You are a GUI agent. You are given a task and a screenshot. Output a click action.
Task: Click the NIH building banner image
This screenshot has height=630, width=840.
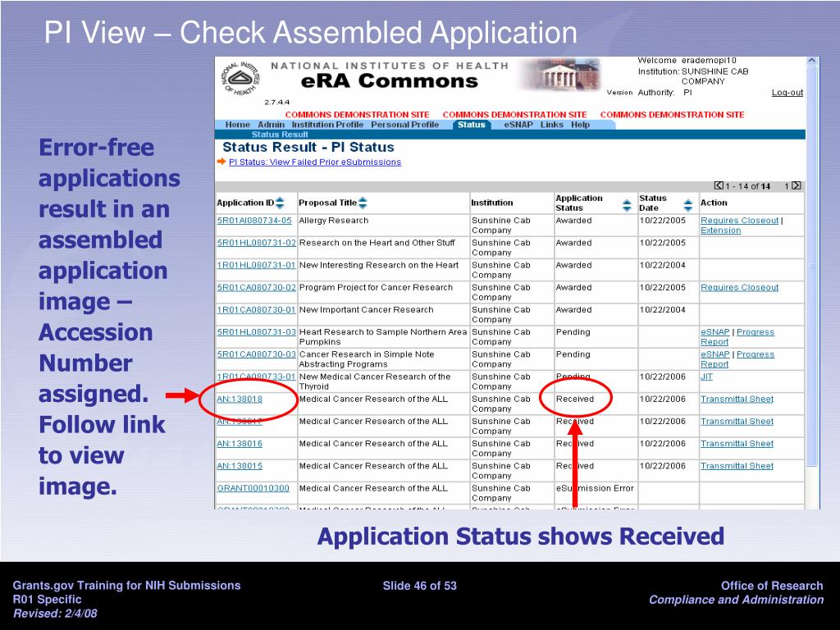click(x=562, y=74)
